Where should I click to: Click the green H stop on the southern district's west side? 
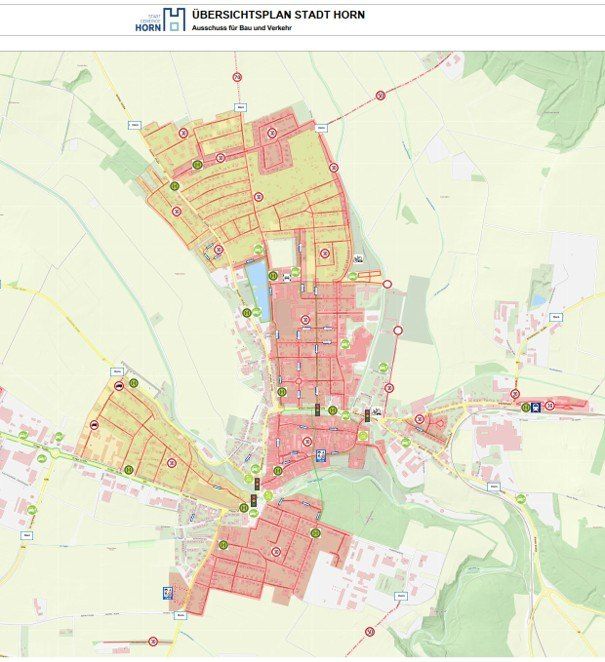223,545
